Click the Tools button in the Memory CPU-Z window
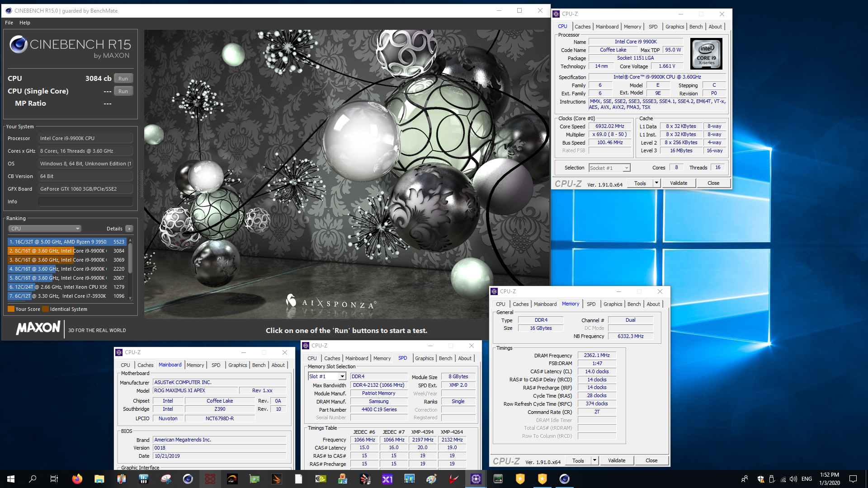Screen dimensions: 868x488 578,460
